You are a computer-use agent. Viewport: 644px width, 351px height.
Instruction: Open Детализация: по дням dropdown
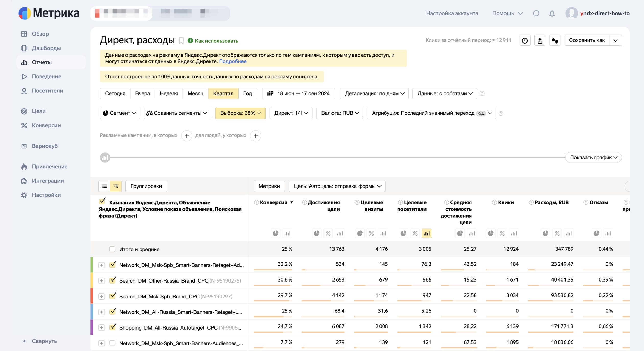pos(374,93)
